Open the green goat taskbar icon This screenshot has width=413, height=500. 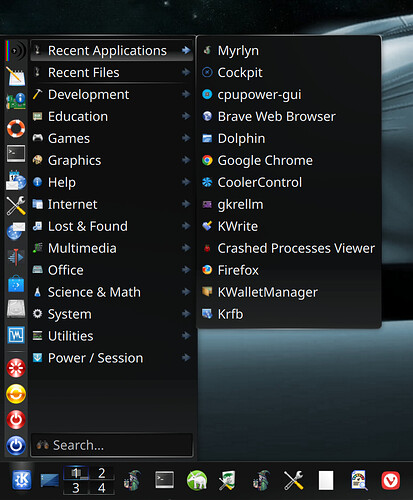pyautogui.click(x=197, y=480)
